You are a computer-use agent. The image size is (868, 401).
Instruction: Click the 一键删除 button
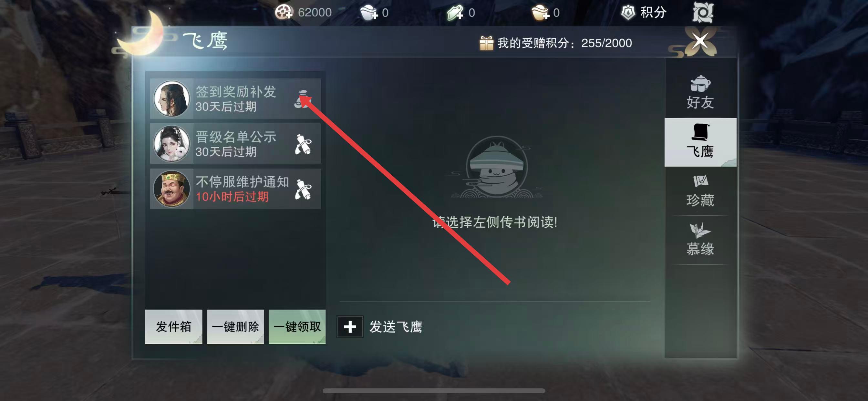point(235,326)
